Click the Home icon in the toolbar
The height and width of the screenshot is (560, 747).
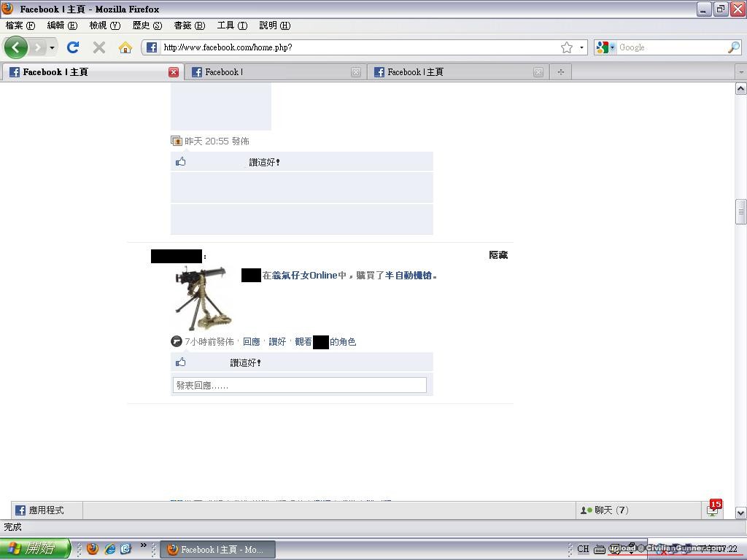pyautogui.click(x=125, y=47)
